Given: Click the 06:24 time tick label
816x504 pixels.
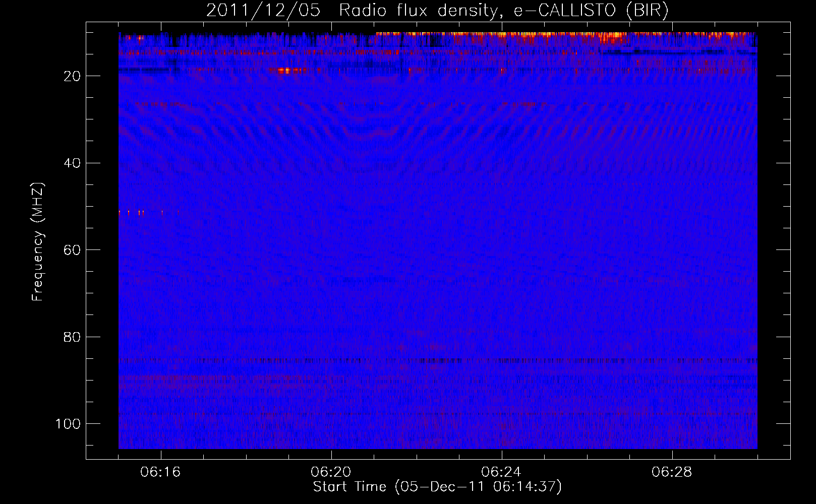Looking at the screenshot, I should [502, 472].
